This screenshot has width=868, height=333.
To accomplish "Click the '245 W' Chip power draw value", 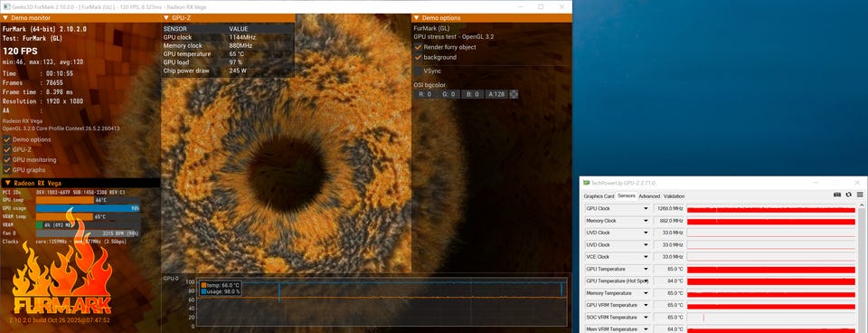I will (x=238, y=71).
